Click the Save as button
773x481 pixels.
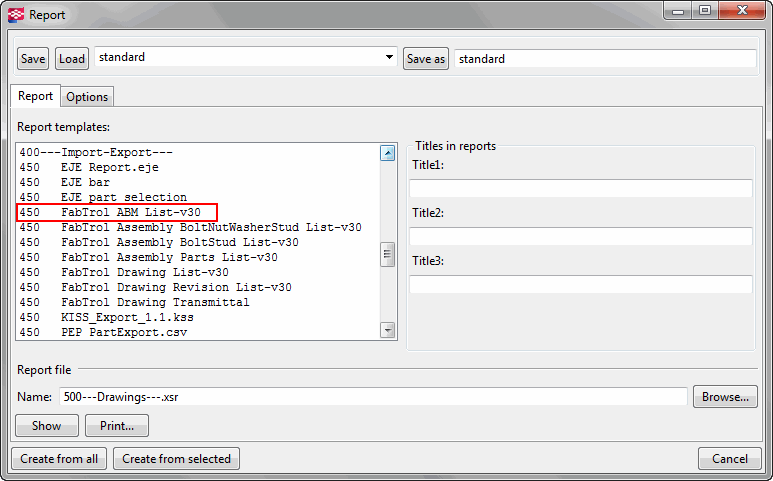click(426, 59)
